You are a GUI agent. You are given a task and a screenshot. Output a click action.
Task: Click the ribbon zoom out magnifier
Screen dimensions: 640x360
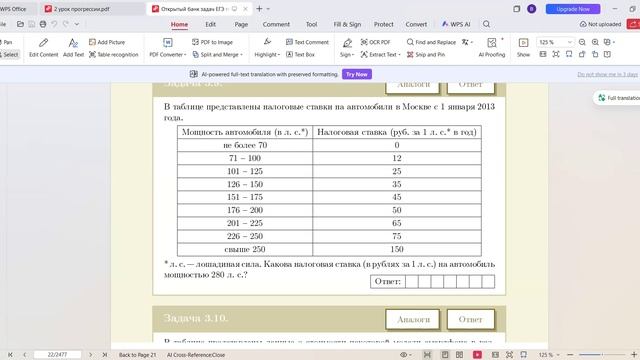pyautogui.click(x=582, y=42)
